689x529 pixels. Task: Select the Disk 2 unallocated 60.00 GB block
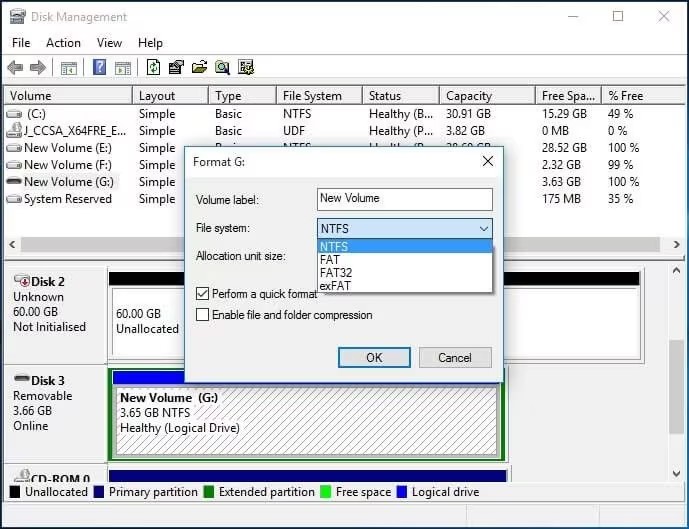tap(147, 320)
